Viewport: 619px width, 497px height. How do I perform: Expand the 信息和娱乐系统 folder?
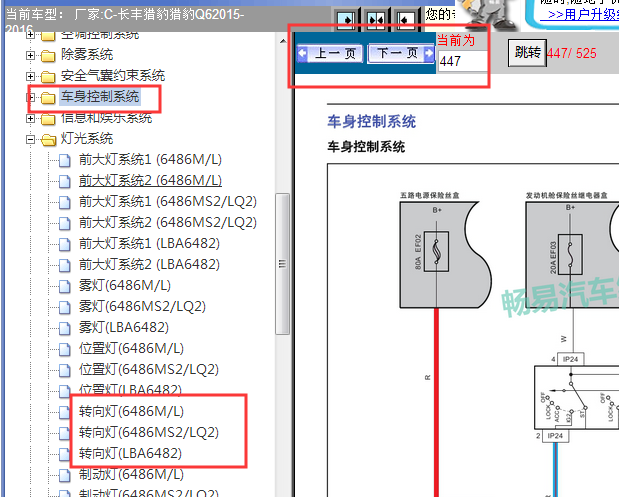(30, 118)
